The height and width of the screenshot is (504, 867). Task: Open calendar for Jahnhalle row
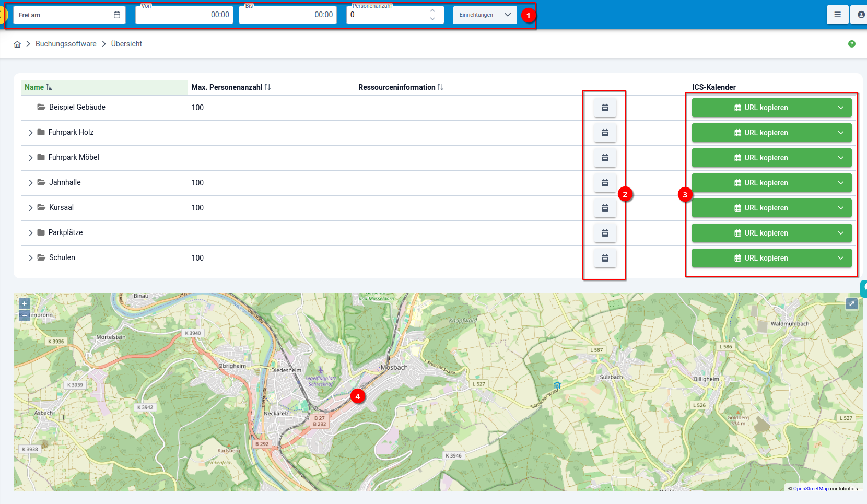tap(605, 183)
